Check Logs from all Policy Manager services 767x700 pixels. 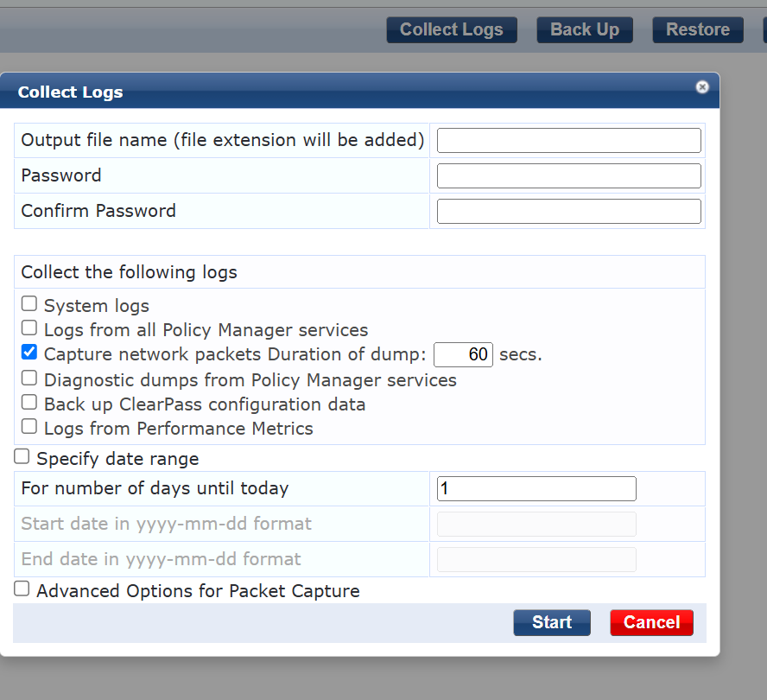coord(29,328)
